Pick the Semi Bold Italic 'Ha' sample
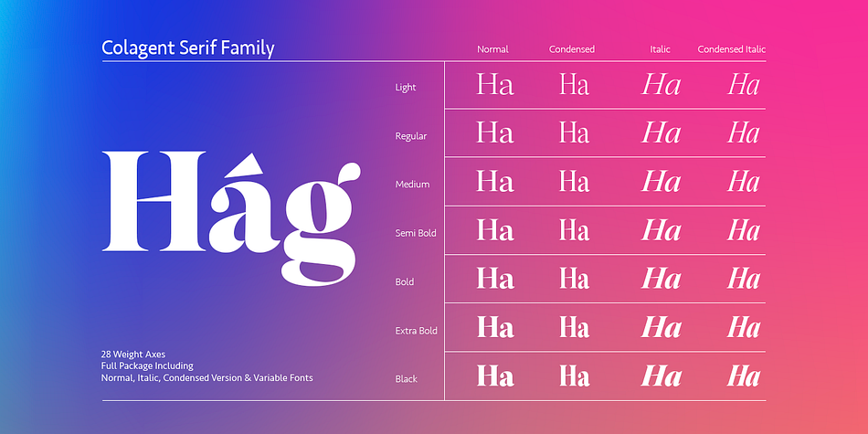 [x=661, y=230]
